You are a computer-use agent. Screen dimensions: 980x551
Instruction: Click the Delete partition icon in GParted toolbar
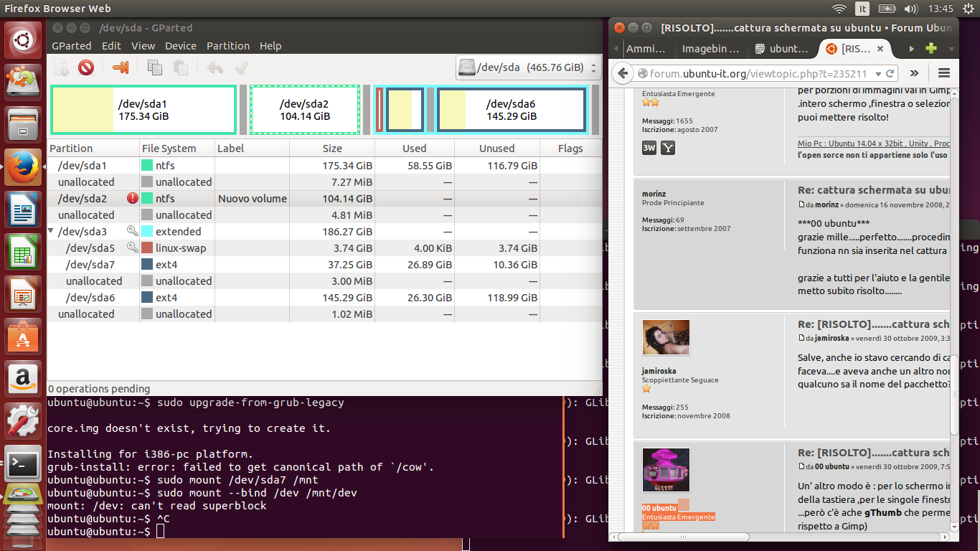pos(86,67)
